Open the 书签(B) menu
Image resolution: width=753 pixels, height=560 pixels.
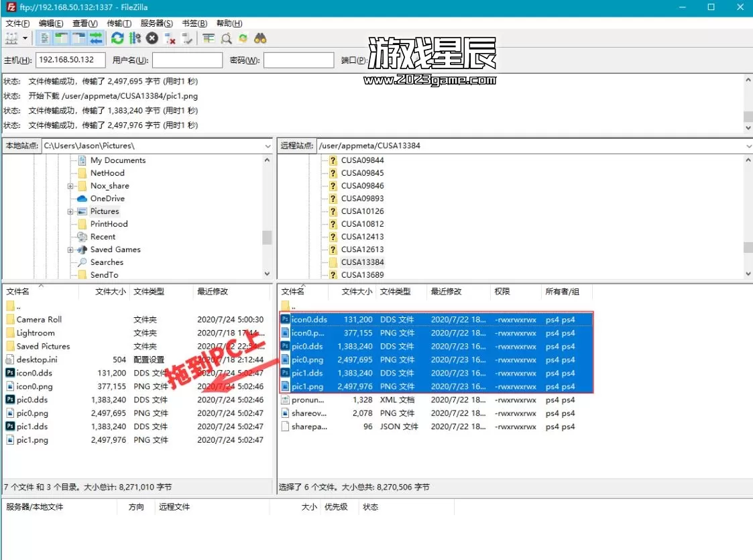click(194, 23)
